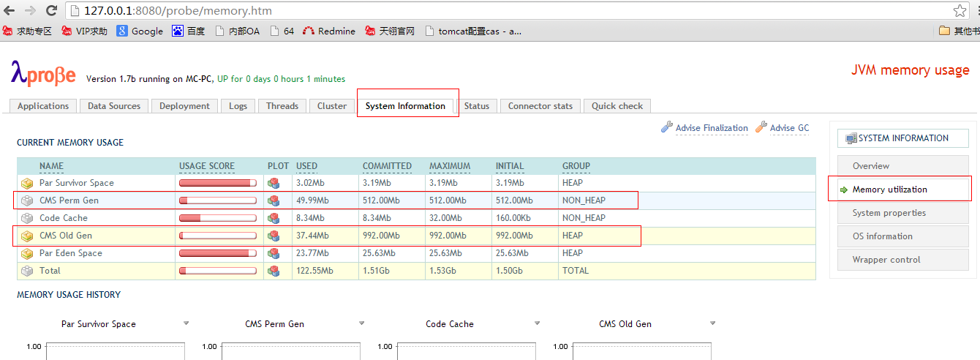Open Memory utilization in the sidebar
The width and height of the screenshot is (980, 360).
(903, 190)
